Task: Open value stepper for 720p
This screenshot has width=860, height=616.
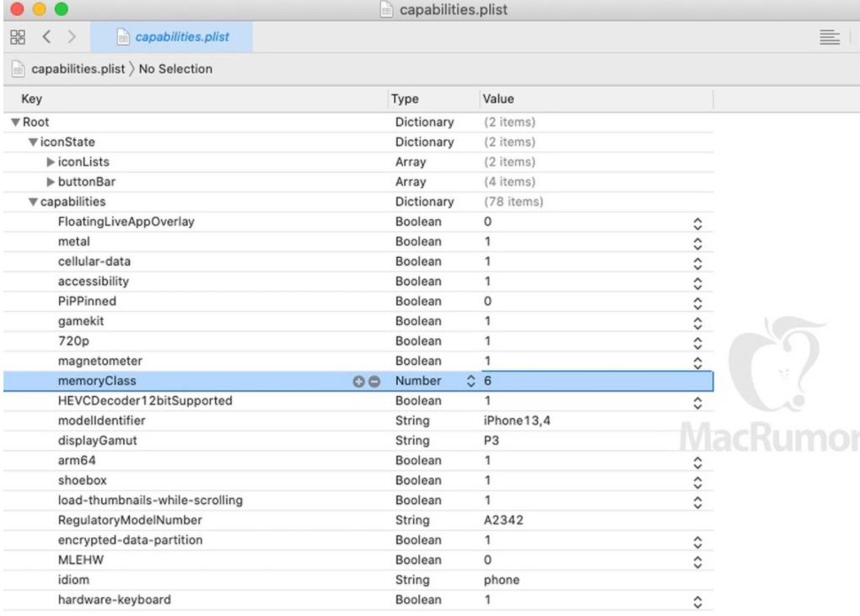Action: [x=697, y=343]
